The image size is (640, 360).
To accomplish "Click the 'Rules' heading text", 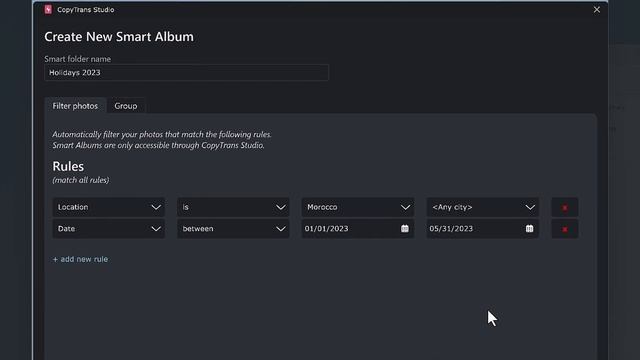I will click(68, 166).
